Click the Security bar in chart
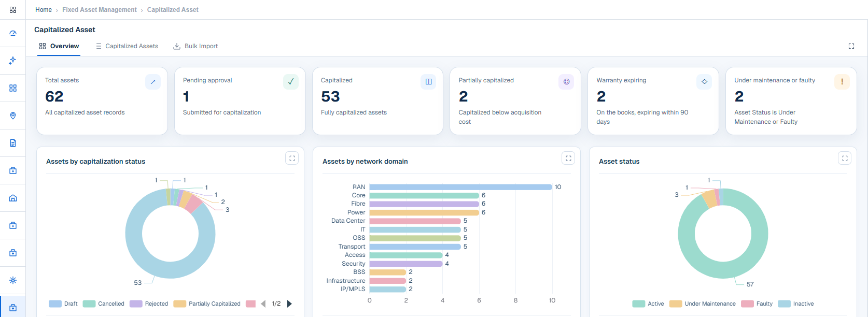 pyautogui.click(x=406, y=264)
